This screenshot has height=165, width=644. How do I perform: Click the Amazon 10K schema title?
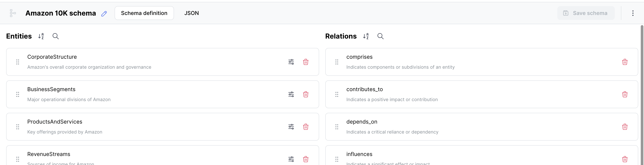tap(61, 13)
